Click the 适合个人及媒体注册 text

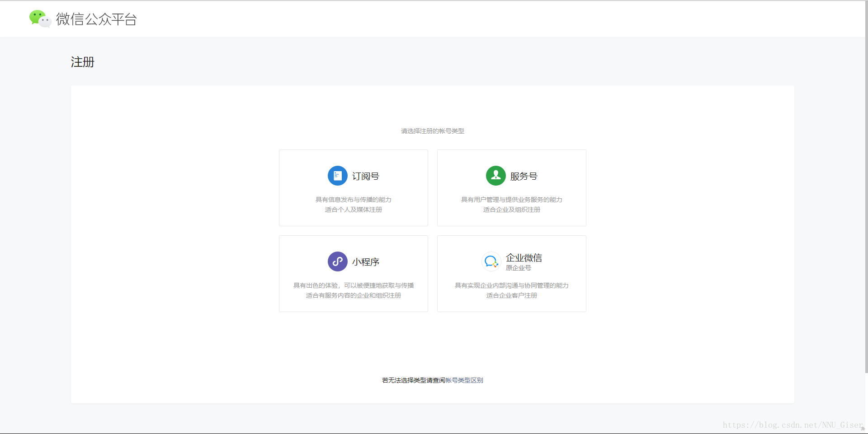[354, 210]
